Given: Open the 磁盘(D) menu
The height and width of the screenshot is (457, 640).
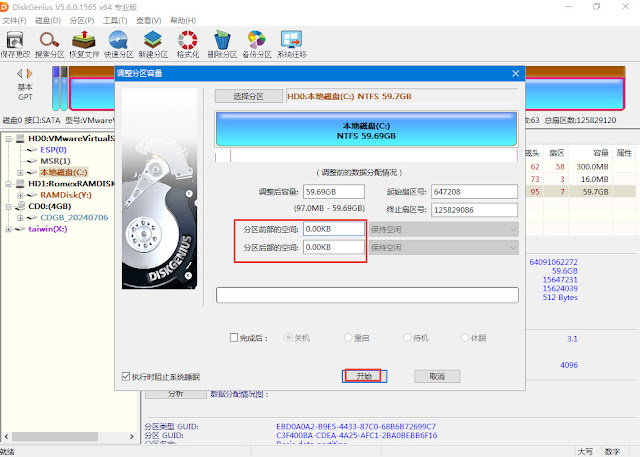Looking at the screenshot, I should [x=48, y=20].
